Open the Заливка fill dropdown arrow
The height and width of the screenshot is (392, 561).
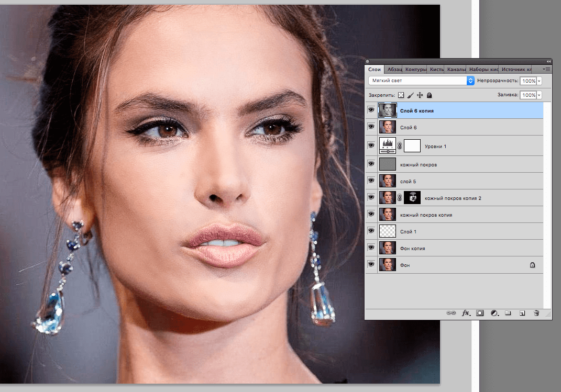click(x=539, y=95)
